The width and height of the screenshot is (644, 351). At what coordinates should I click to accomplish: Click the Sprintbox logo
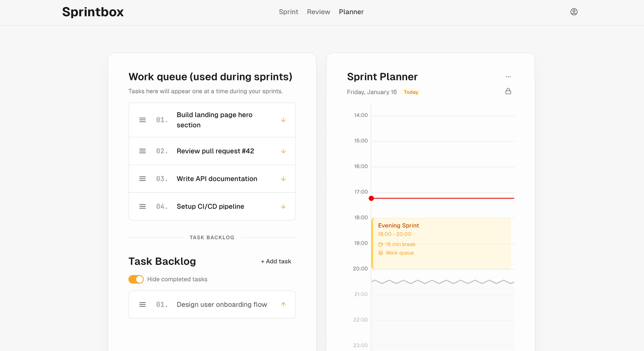(x=93, y=12)
